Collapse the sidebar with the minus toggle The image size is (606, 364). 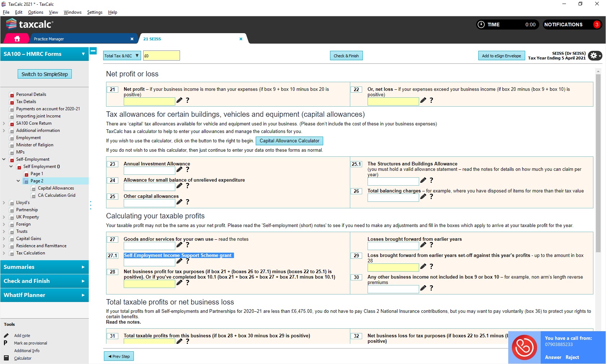[x=93, y=51]
